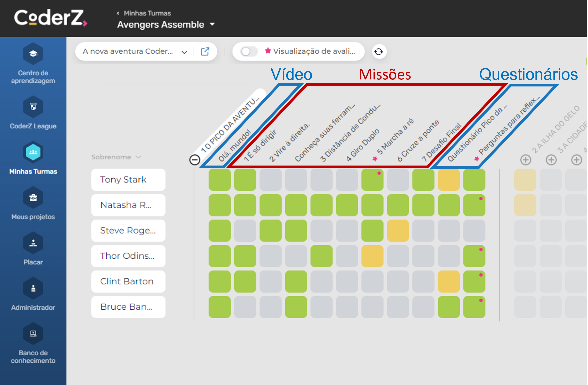
Task: Open Thor Odins... student row
Action: pos(128,256)
